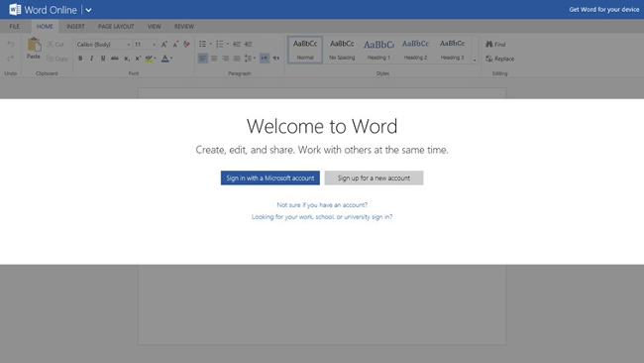
Task: Apply the Normal style
Action: [x=305, y=50]
